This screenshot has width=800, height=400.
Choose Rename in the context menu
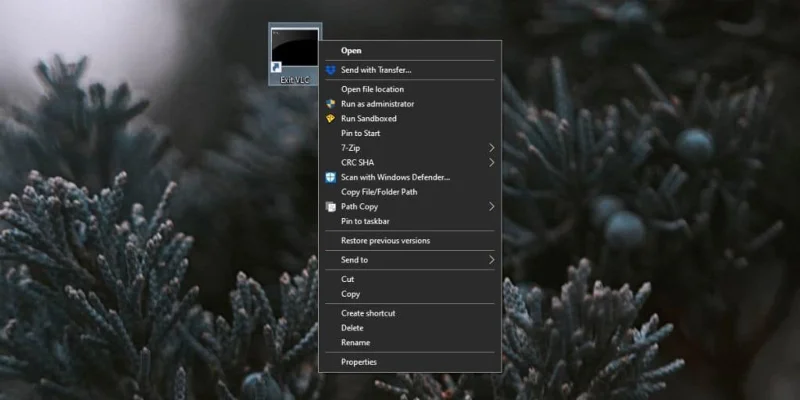[410, 342]
